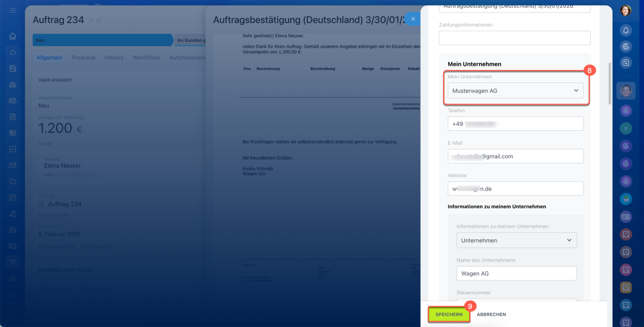Image resolution: width=644 pixels, height=327 pixels.
Task: Click the Angebotsphase value Neu
Action: tap(43, 106)
